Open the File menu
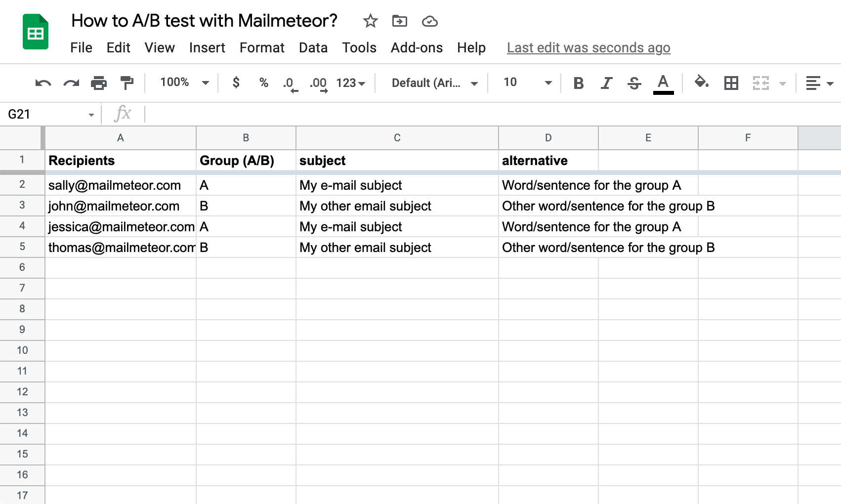Screen dimensions: 841x504 coord(81,47)
